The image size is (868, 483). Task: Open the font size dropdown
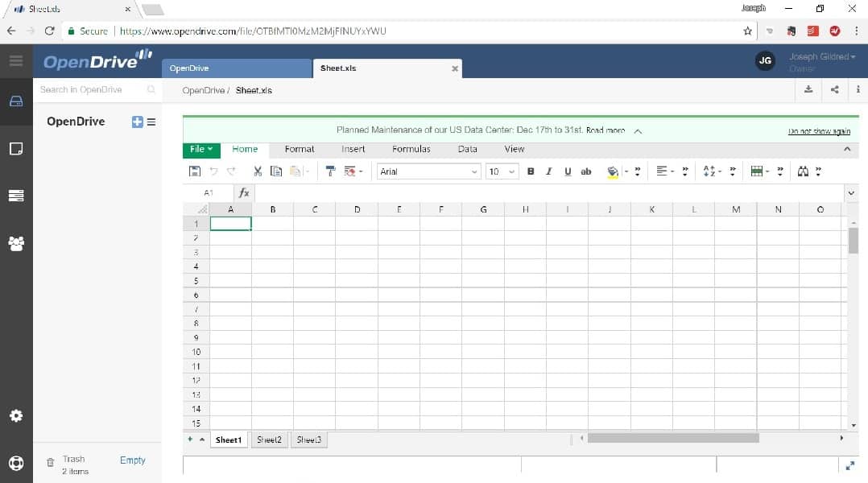coord(502,171)
